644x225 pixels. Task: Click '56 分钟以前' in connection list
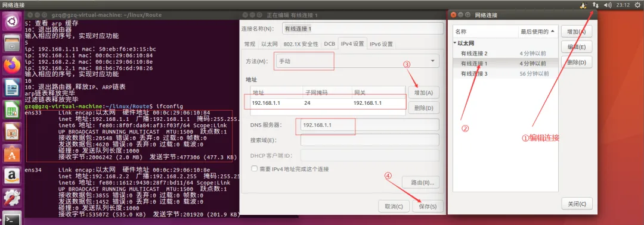click(x=534, y=74)
